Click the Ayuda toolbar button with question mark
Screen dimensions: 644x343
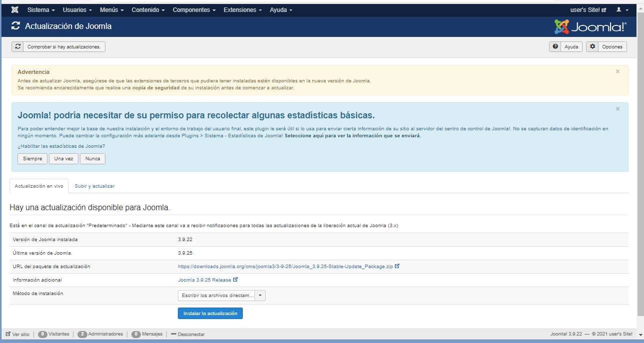pyautogui.click(x=566, y=46)
